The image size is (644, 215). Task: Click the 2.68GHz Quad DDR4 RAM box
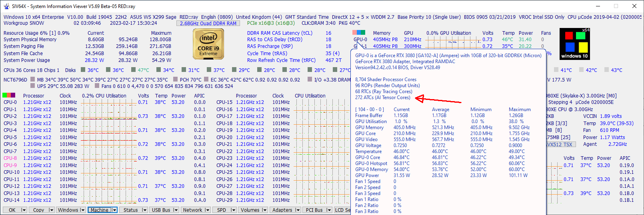coord(208,23)
